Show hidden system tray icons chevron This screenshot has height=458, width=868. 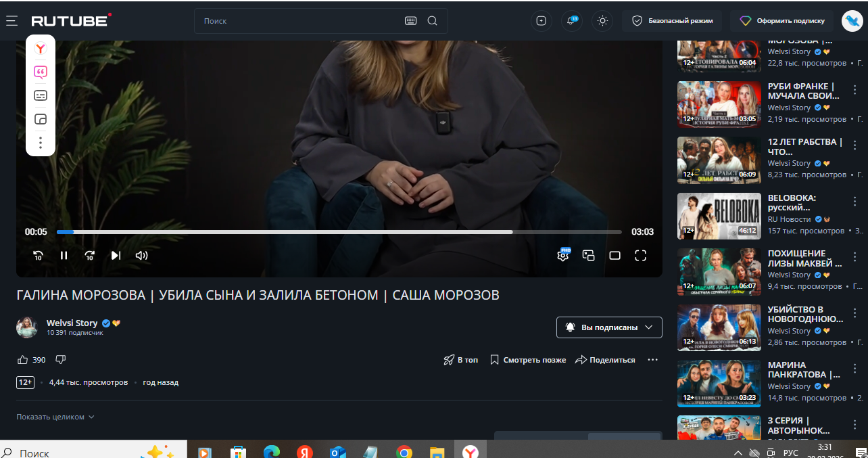pyautogui.click(x=738, y=452)
